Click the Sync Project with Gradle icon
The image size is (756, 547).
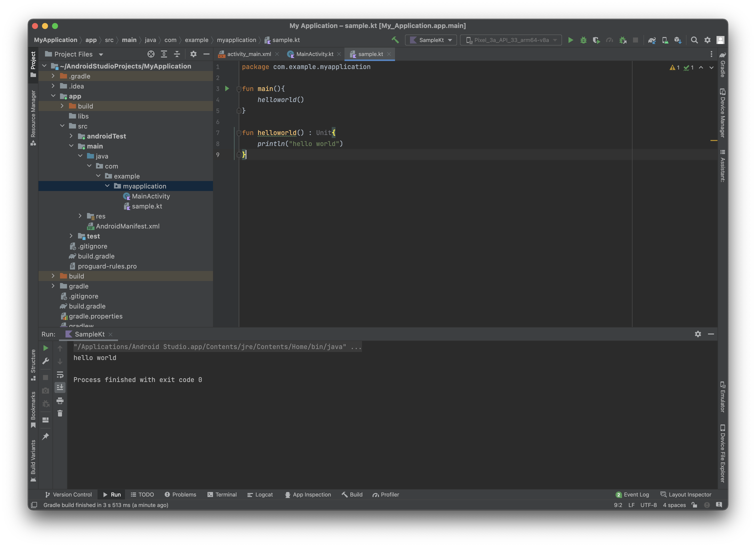[652, 40]
